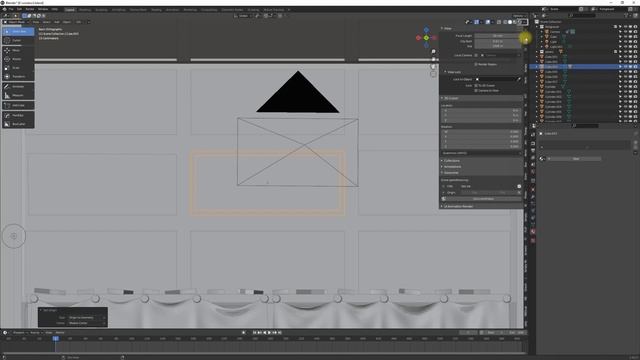Open the timeline Marker menu

[x=60, y=333]
